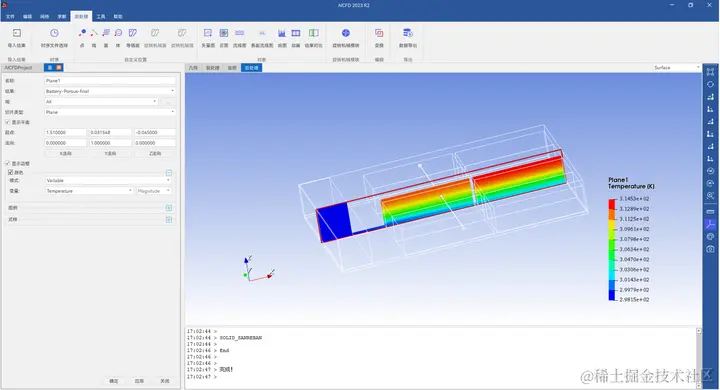Open the time-step file clock icon
The height and width of the screenshot is (390, 720).
tap(54, 33)
